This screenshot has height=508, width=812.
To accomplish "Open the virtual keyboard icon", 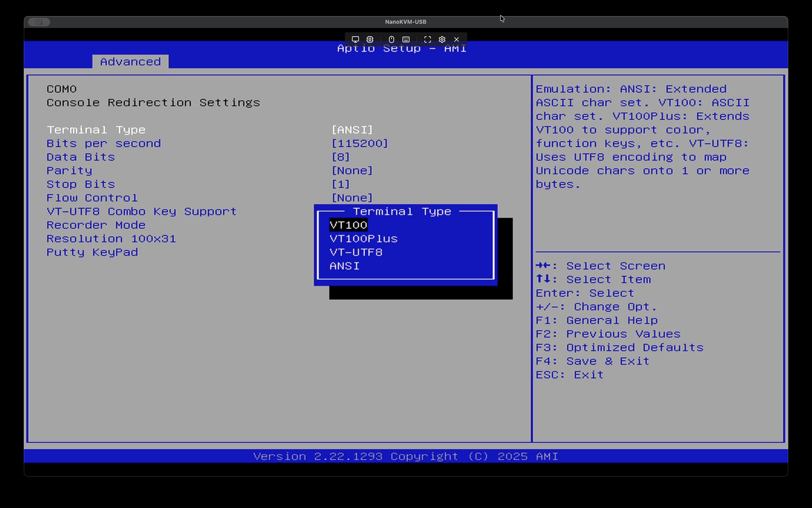I will [x=406, y=39].
